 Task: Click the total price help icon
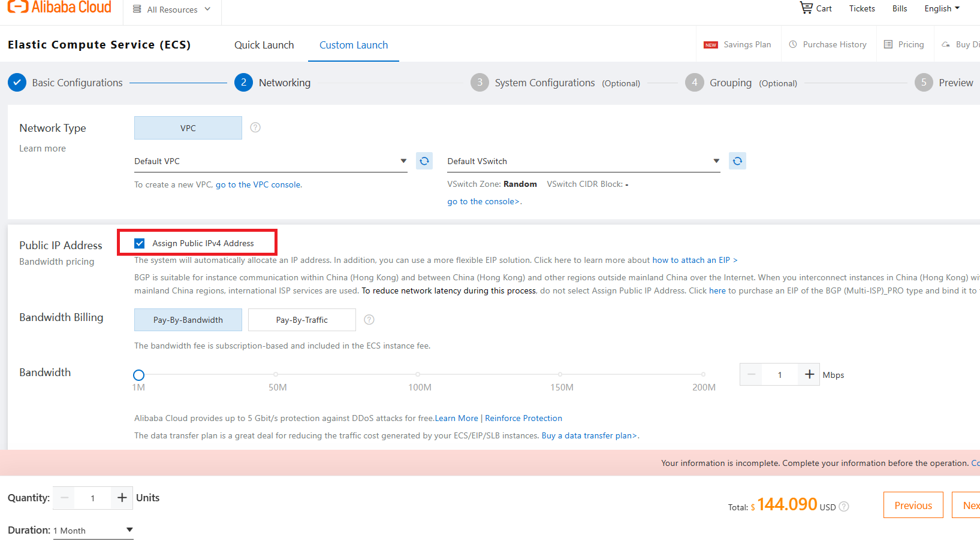(844, 507)
